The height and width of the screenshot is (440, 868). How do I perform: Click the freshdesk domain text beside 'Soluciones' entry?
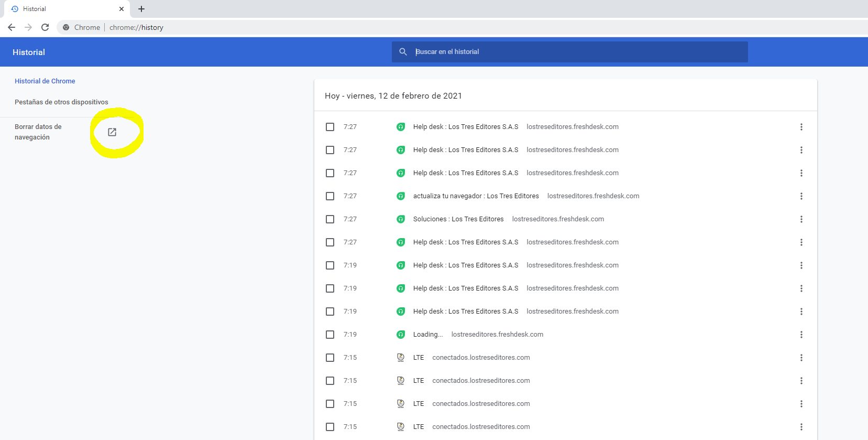click(x=558, y=219)
